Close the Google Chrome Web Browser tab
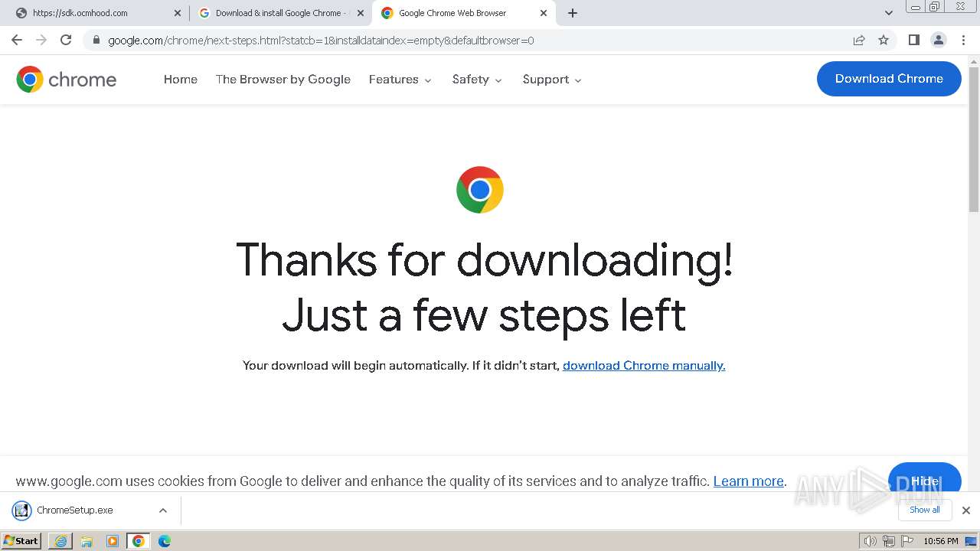 tap(544, 13)
